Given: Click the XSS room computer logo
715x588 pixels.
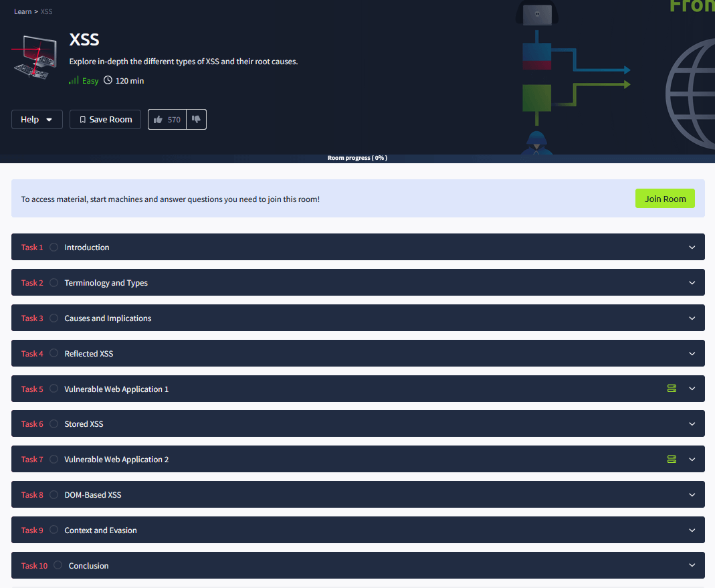Looking at the screenshot, I should point(35,57).
